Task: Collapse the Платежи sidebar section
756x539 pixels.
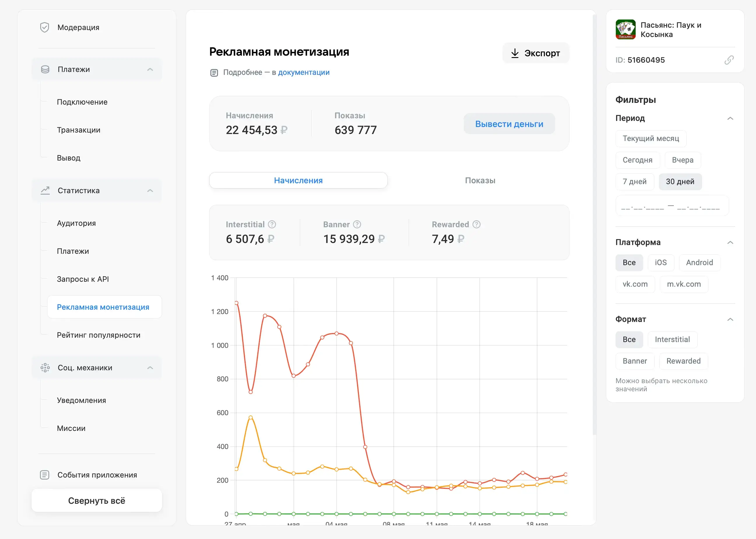Action: tap(150, 69)
